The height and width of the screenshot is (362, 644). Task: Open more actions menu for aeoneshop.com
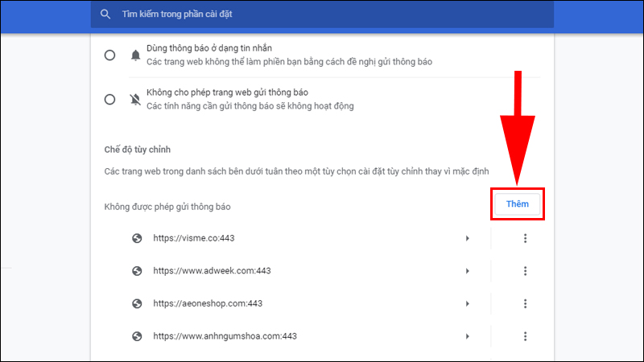pos(525,303)
